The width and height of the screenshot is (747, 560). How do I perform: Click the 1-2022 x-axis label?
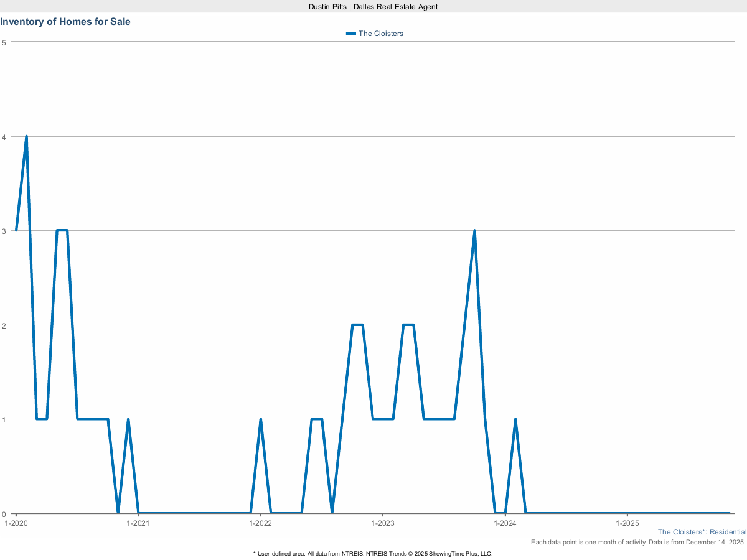(260, 523)
